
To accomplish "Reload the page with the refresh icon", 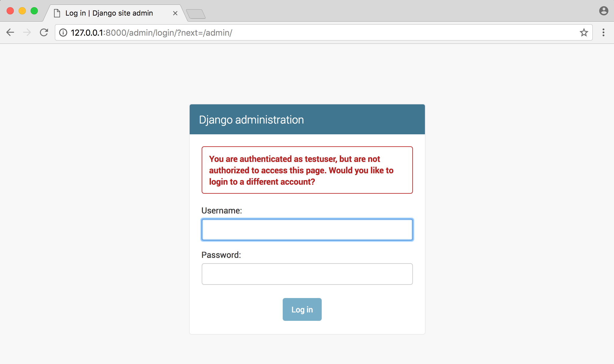I will click(44, 32).
